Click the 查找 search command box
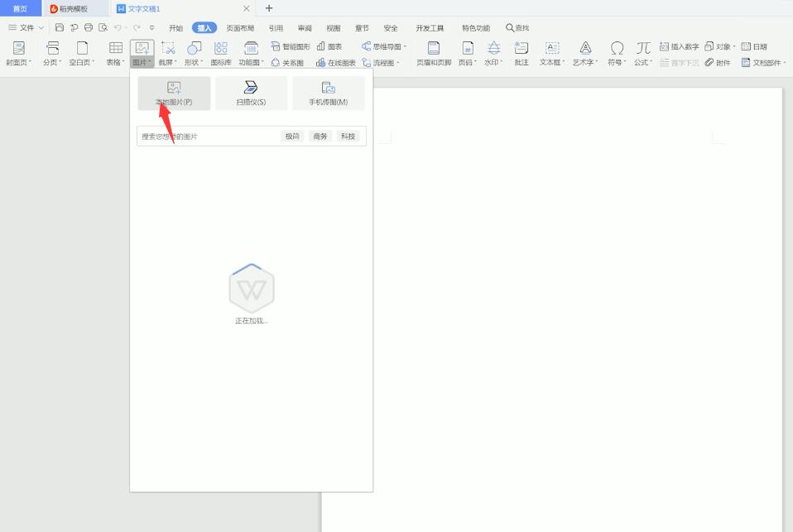The image size is (793, 532). tap(517, 28)
